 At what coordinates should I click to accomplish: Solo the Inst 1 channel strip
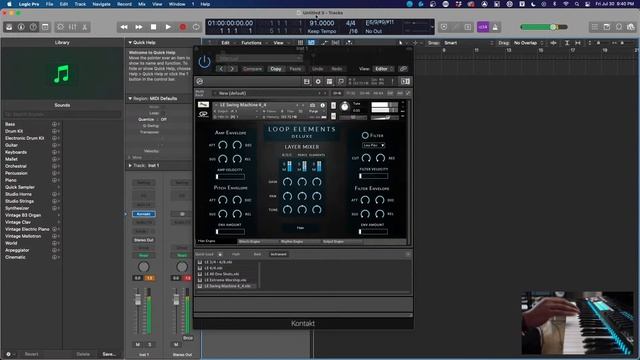[149, 344]
